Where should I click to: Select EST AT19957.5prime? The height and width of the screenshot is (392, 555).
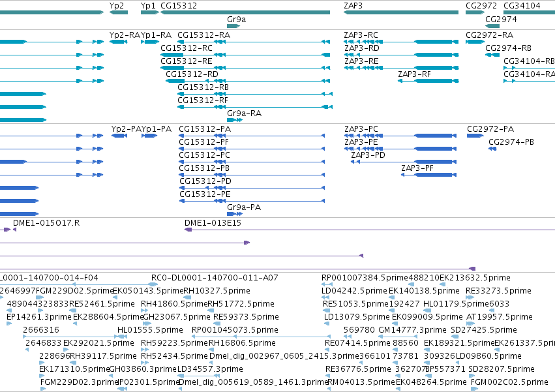click(500, 317)
